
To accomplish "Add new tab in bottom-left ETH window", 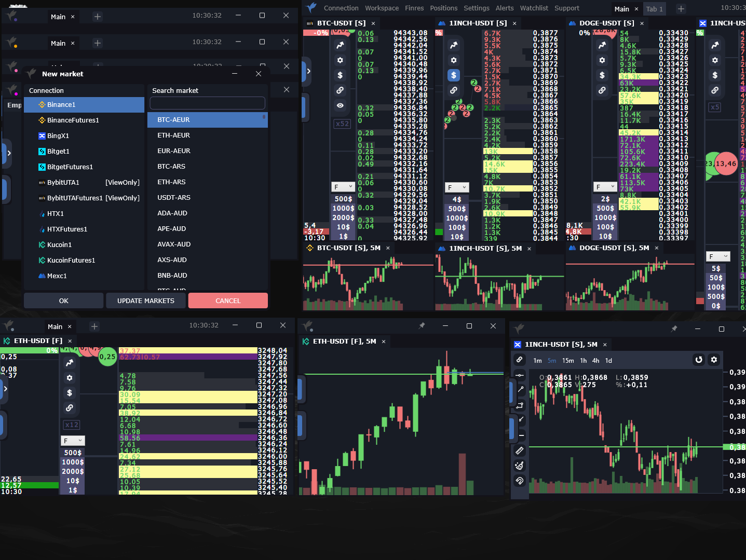I will pyautogui.click(x=94, y=326).
